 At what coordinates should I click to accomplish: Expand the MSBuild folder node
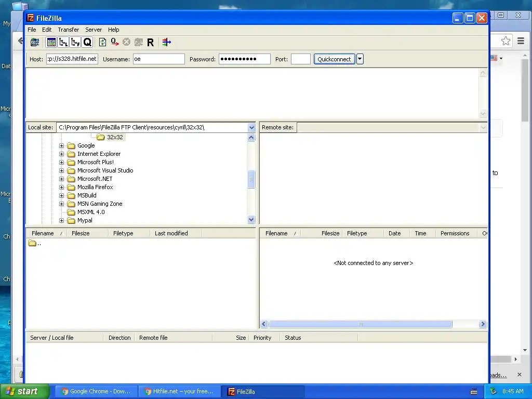click(x=61, y=195)
